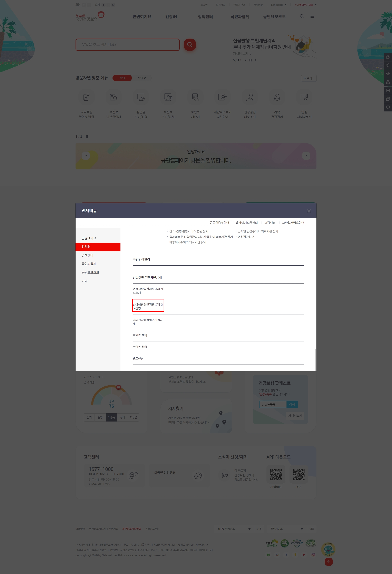392x574 pixels.
Task: Expand the 분야별업무사이트 dropdown
Action: (305, 5)
